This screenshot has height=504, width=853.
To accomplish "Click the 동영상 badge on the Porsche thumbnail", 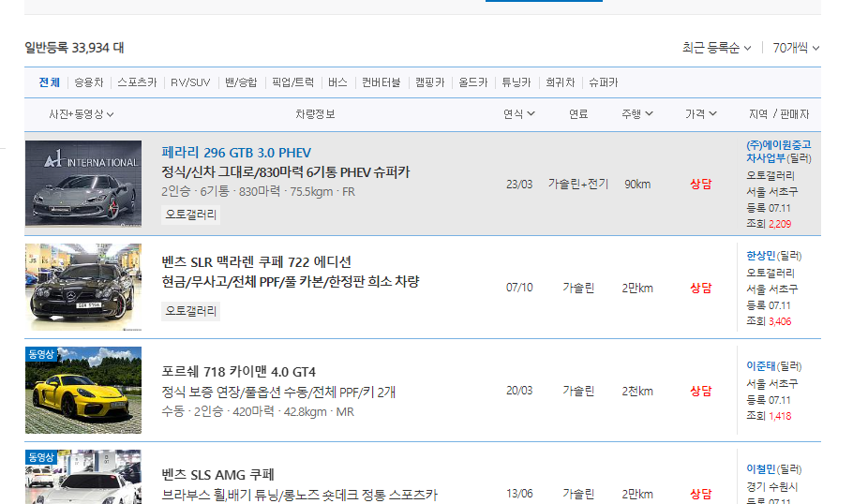I will (x=41, y=354).
